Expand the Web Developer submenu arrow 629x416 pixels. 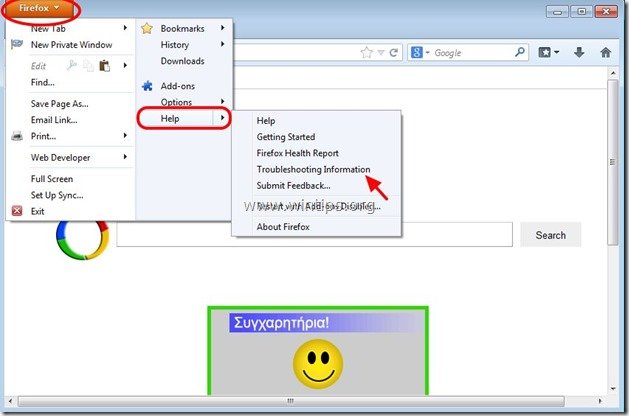pos(125,157)
